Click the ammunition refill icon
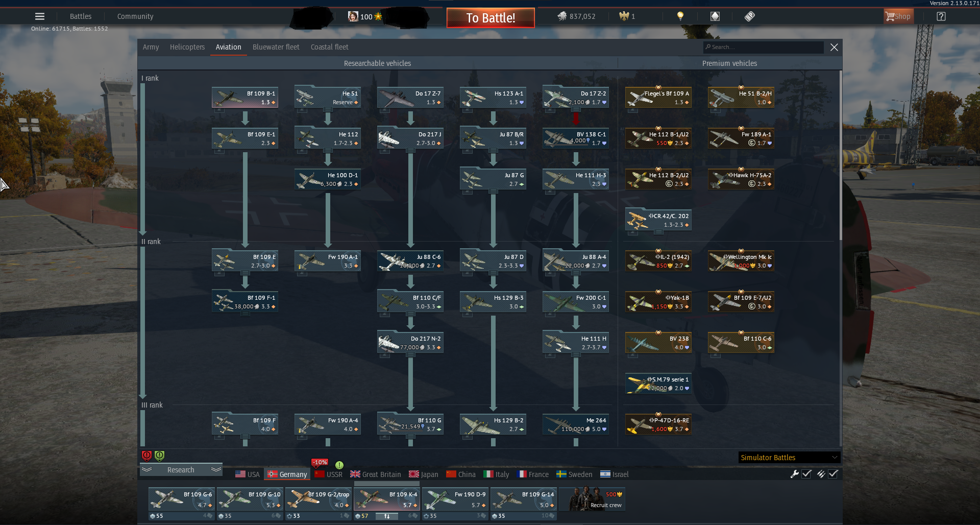 [821, 474]
